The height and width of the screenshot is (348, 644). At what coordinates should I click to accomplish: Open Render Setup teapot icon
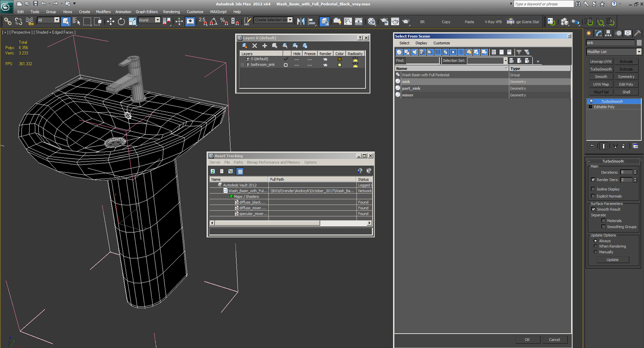(385, 21)
